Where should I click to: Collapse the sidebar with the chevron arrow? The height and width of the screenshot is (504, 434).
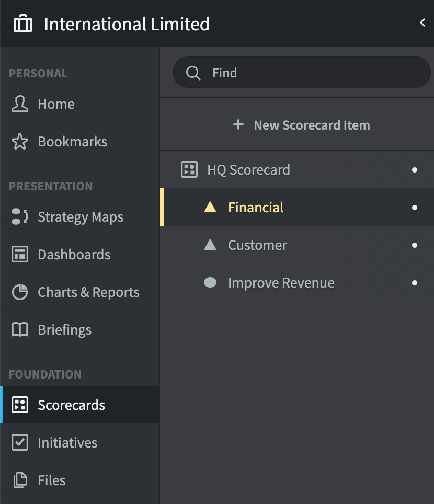(423, 23)
